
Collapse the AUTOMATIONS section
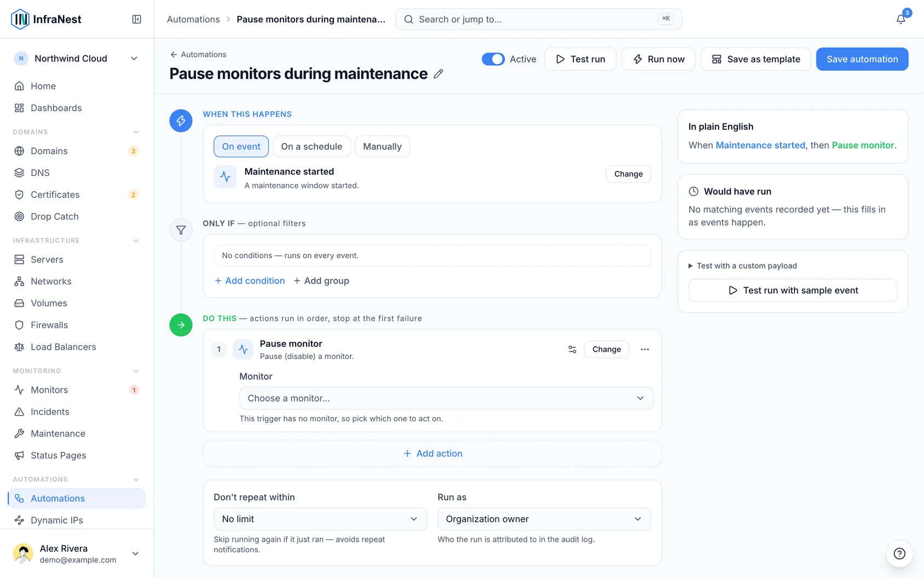136,479
